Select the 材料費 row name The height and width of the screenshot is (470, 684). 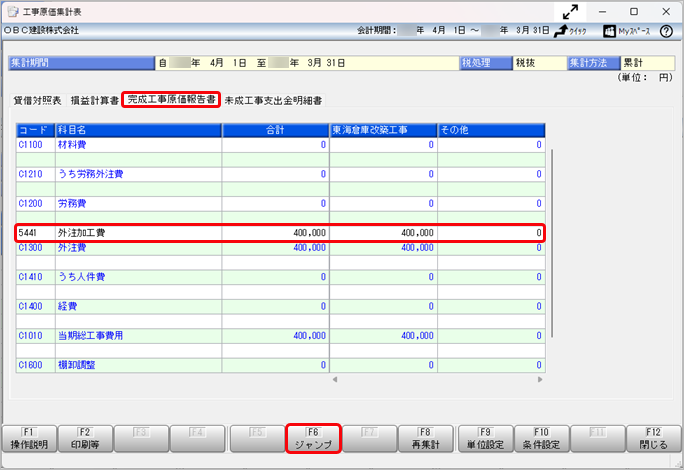click(x=72, y=145)
